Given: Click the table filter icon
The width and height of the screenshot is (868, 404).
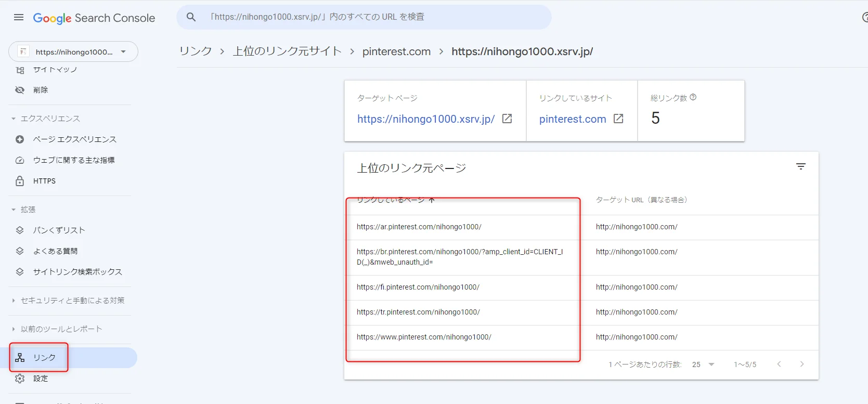Looking at the screenshot, I should (801, 166).
